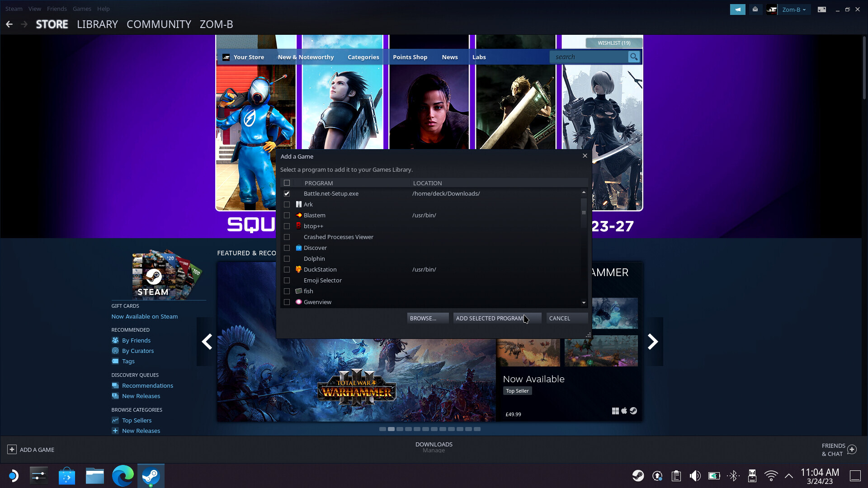Click the WISHLIST (19) button
This screenshot has width=868, height=488.
point(614,42)
